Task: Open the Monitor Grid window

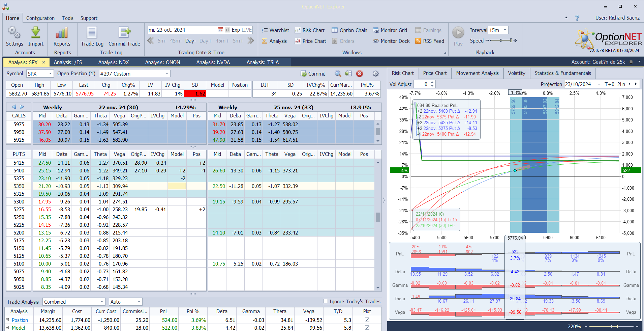Action: (390, 30)
